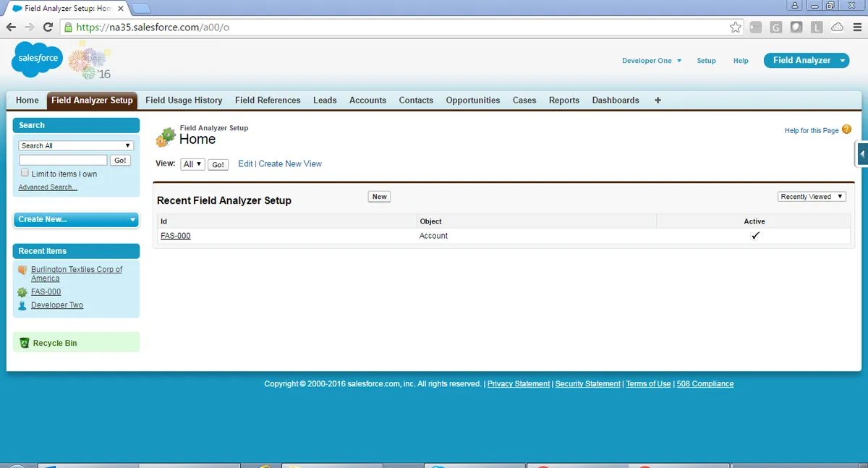Open the Field Analyzer app menu
Image resolution: width=868 pixels, height=468 pixels.
(x=806, y=61)
